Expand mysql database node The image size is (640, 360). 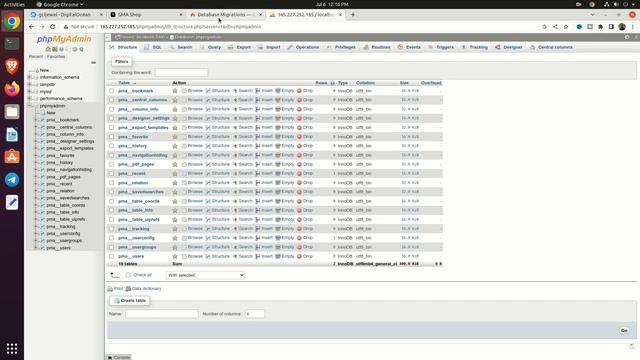tap(29, 91)
